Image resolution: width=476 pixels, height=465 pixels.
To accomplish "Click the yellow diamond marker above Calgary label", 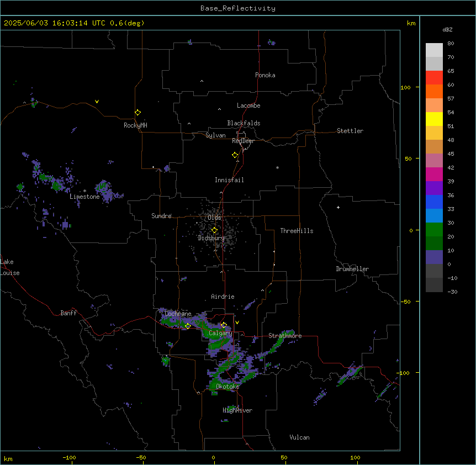I will pos(224,325).
